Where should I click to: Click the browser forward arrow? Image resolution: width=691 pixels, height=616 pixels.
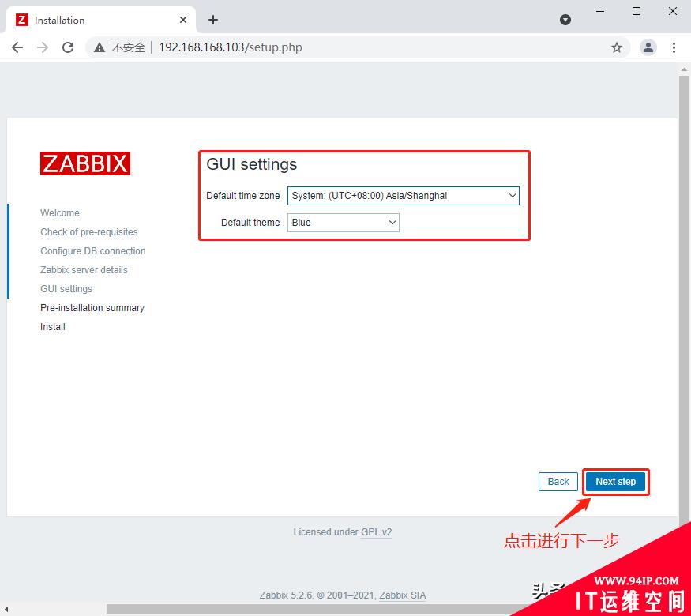(43, 47)
